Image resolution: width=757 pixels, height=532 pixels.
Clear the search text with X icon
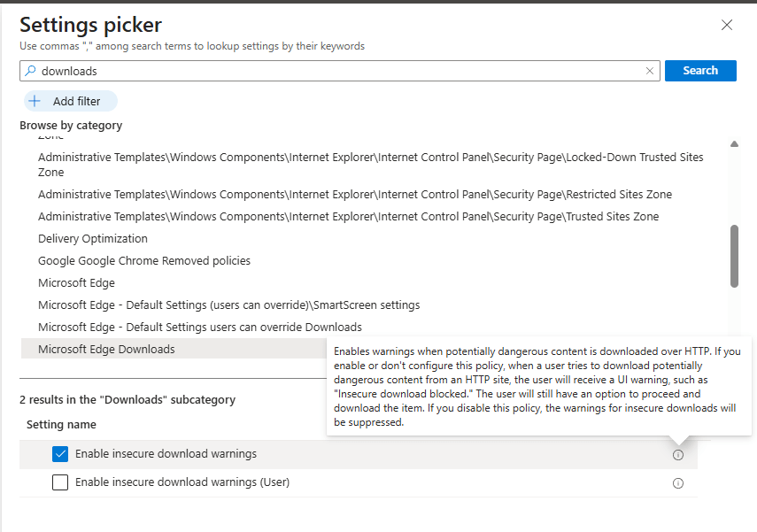[x=650, y=71]
